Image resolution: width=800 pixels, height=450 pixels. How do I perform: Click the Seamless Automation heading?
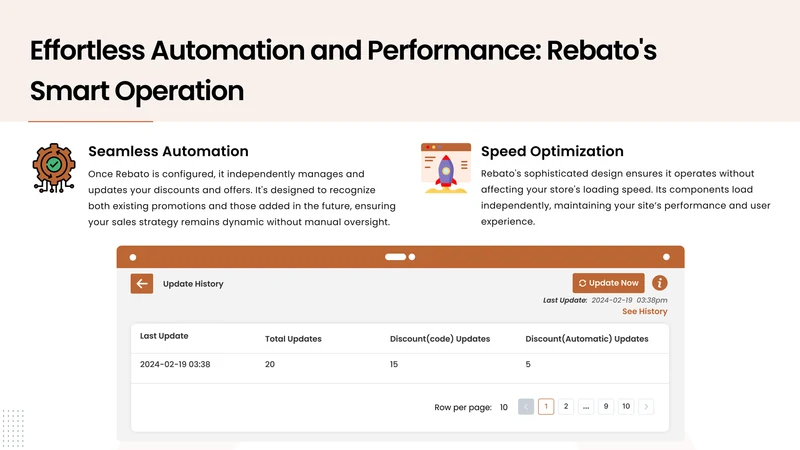click(x=168, y=151)
